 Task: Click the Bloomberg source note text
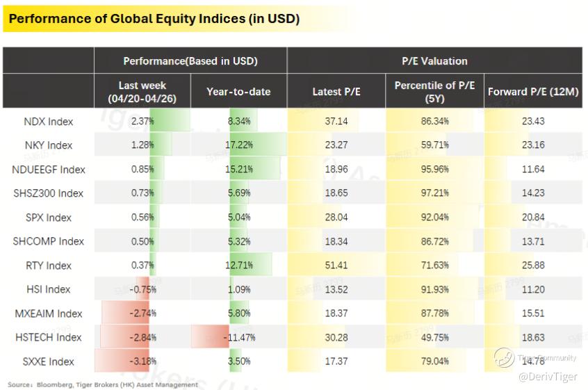pyautogui.click(x=102, y=384)
